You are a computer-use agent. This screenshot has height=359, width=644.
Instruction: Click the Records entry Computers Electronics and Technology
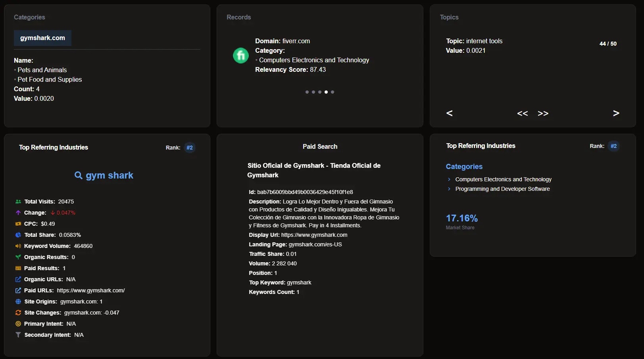tap(314, 60)
